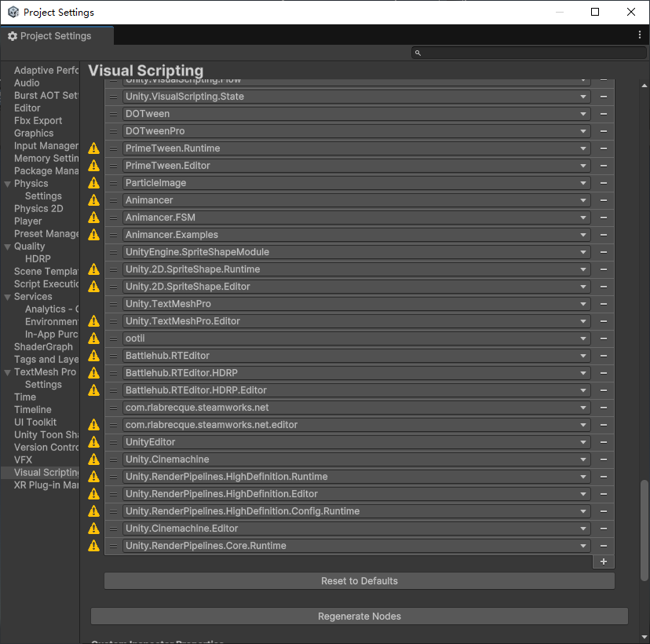The height and width of the screenshot is (644, 650).
Task: Remove DOTweenPro using its minus icon
Action: coord(603,131)
